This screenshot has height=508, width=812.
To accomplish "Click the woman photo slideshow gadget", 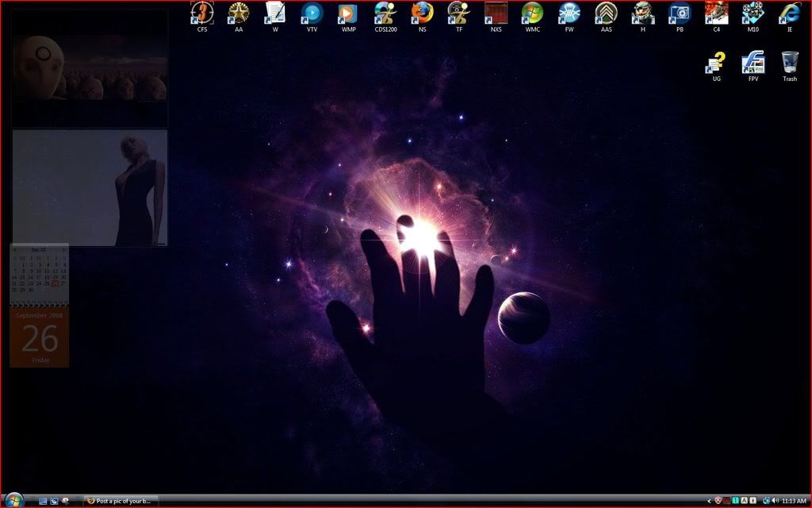I will tap(90, 188).
